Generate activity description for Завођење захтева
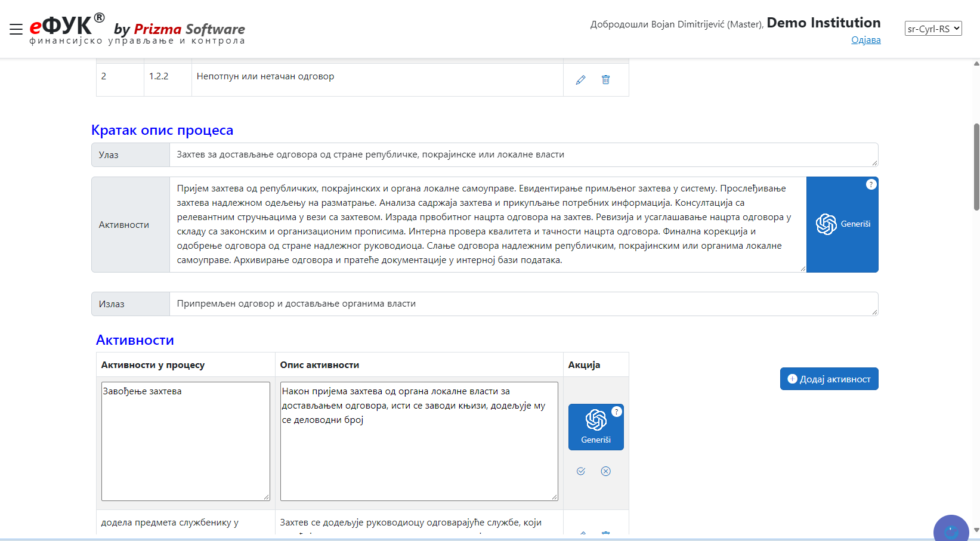The width and height of the screenshot is (980, 541). [596, 427]
